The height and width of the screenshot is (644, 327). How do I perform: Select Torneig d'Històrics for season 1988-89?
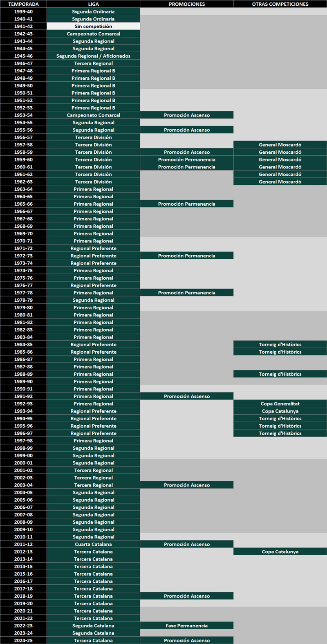[x=280, y=374]
